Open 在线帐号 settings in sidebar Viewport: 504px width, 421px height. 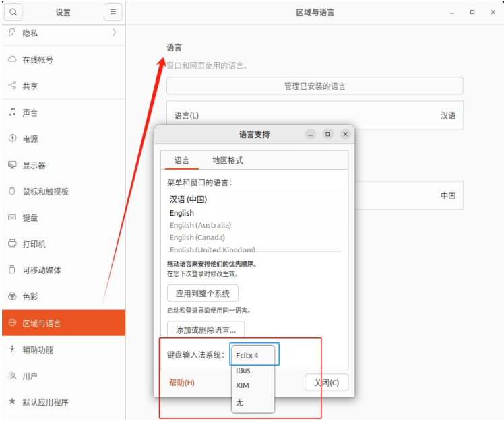pos(63,59)
